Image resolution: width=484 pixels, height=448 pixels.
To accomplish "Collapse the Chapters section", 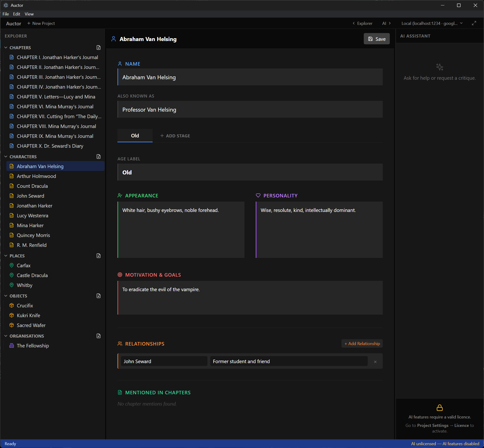I will pyautogui.click(x=6, y=48).
